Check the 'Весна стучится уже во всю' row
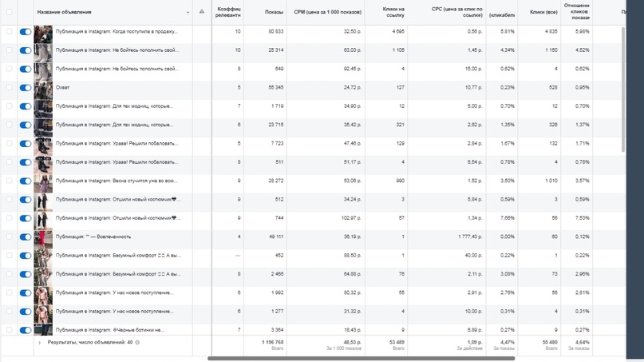 coord(9,181)
